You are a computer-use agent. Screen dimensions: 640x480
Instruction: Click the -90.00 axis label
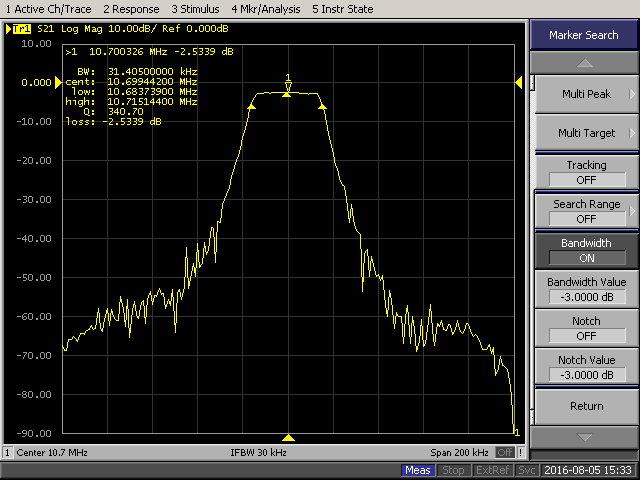(34, 433)
